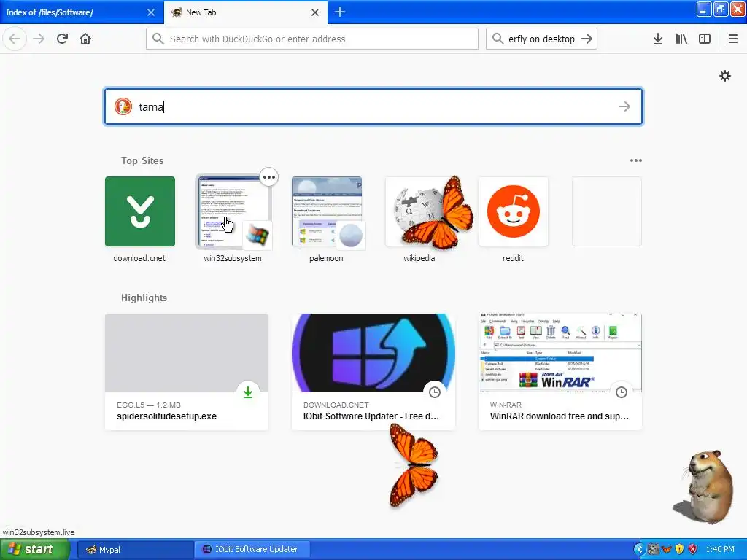
Task: Click history clock icon on WinRAR card
Action: (x=622, y=392)
